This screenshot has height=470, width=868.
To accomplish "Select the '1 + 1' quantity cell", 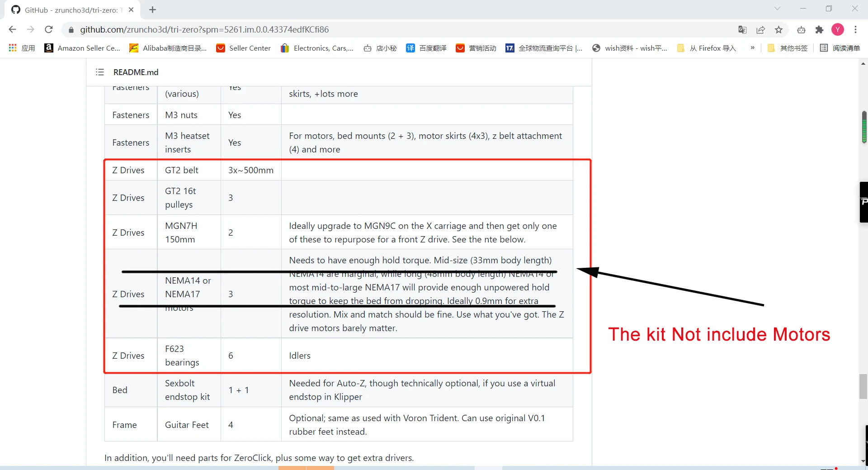I will [x=251, y=390].
